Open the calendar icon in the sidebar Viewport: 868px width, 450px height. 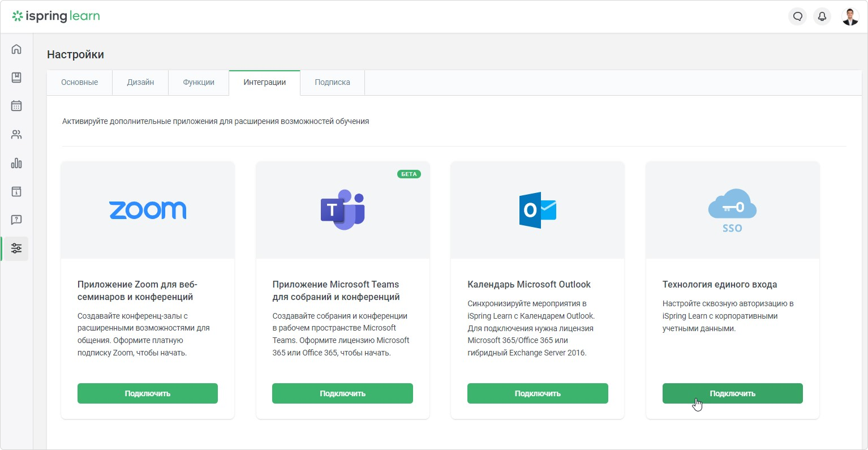tap(16, 106)
